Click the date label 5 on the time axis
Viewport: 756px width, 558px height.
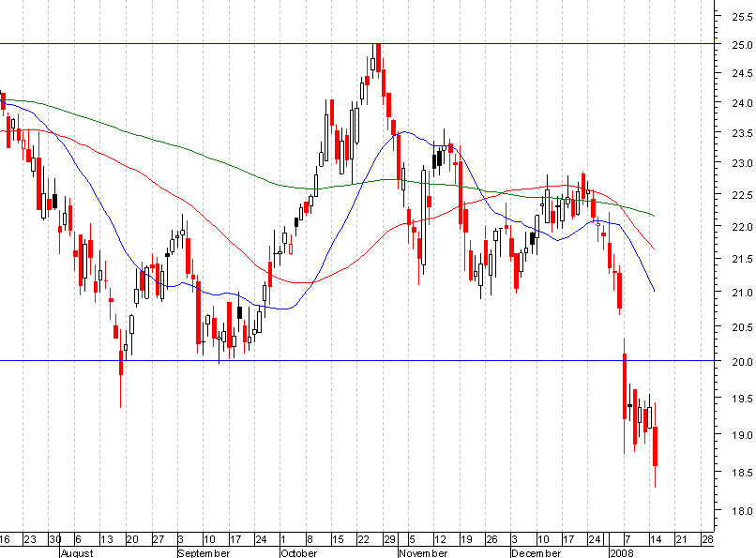412,539
